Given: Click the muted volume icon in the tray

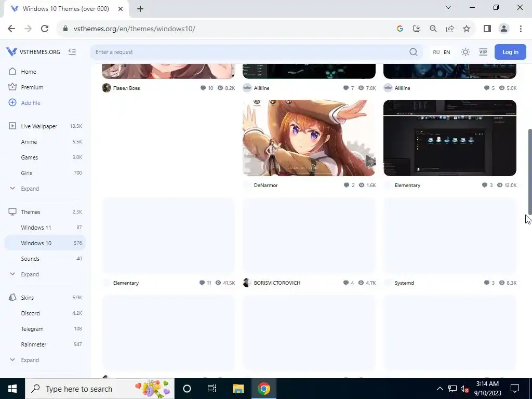Looking at the screenshot, I should pyautogui.click(x=464, y=389).
